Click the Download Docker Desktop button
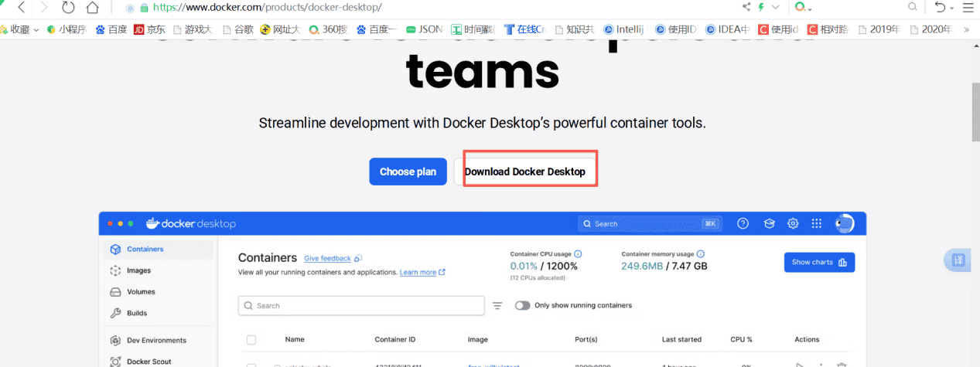This screenshot has height=367, width=980. click(525, 172)
